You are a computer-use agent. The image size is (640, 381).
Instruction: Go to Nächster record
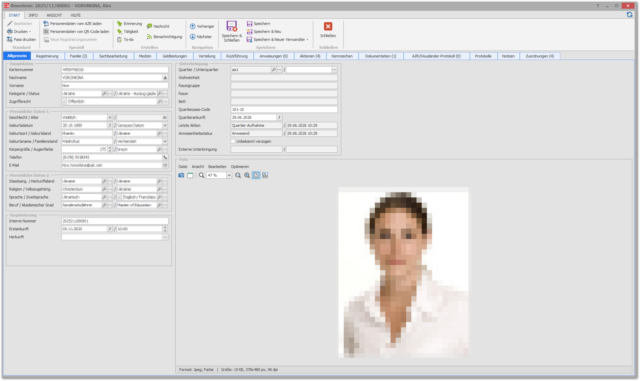point(201,37)
